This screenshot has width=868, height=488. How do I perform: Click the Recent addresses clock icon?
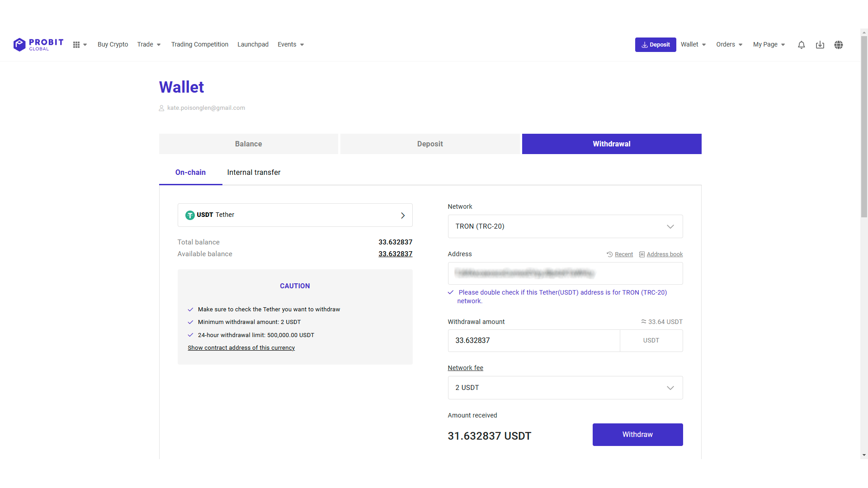(x=609, y=254)
